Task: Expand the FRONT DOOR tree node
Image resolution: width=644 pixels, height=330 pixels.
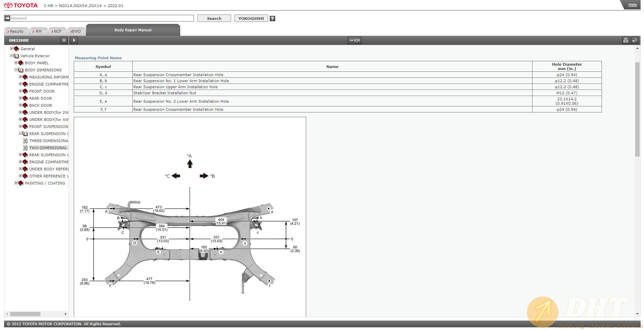Action: point(20,91)
